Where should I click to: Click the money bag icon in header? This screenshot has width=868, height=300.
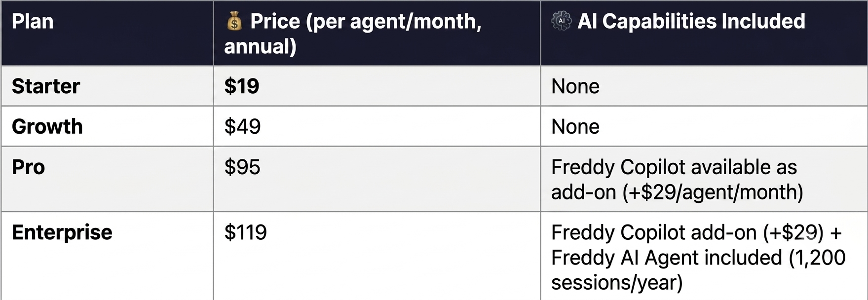click(234, 21)
